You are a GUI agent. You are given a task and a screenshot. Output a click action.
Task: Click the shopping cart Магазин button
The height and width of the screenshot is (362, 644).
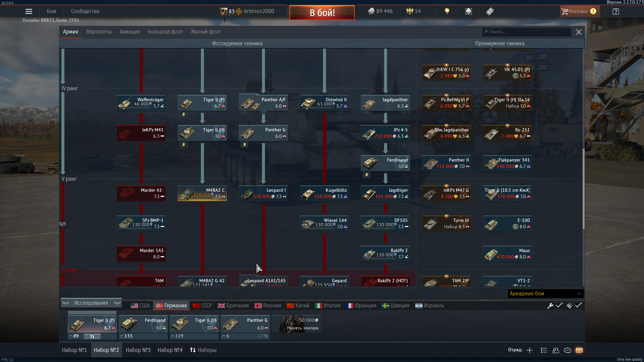(x=579, y=11)
